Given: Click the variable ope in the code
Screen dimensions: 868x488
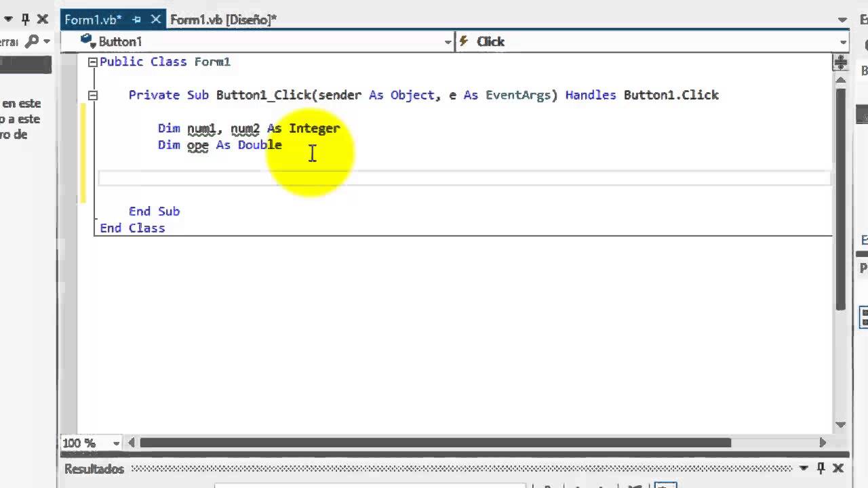Looking at the screenshot, I should point(198,146).
